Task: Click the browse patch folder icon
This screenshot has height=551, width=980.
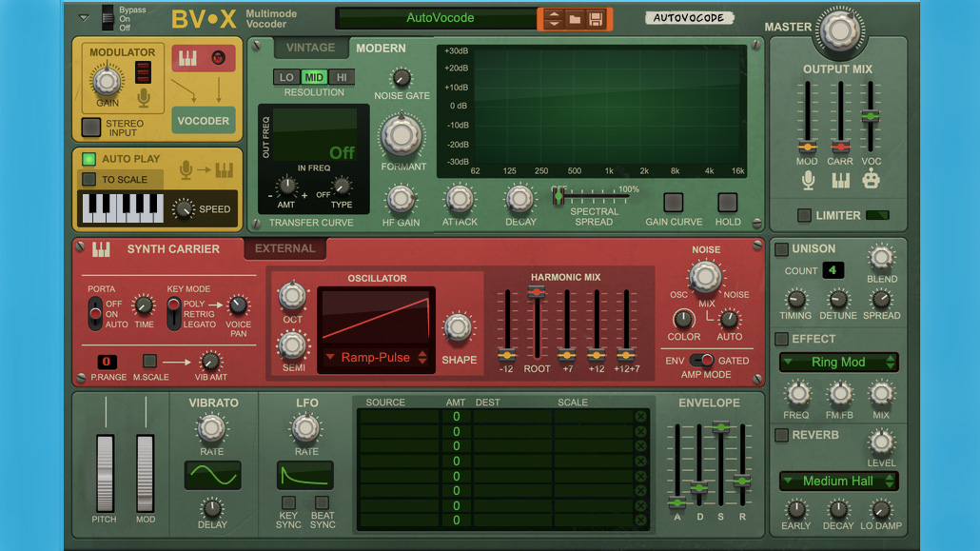Action: [x=575, y=19]
